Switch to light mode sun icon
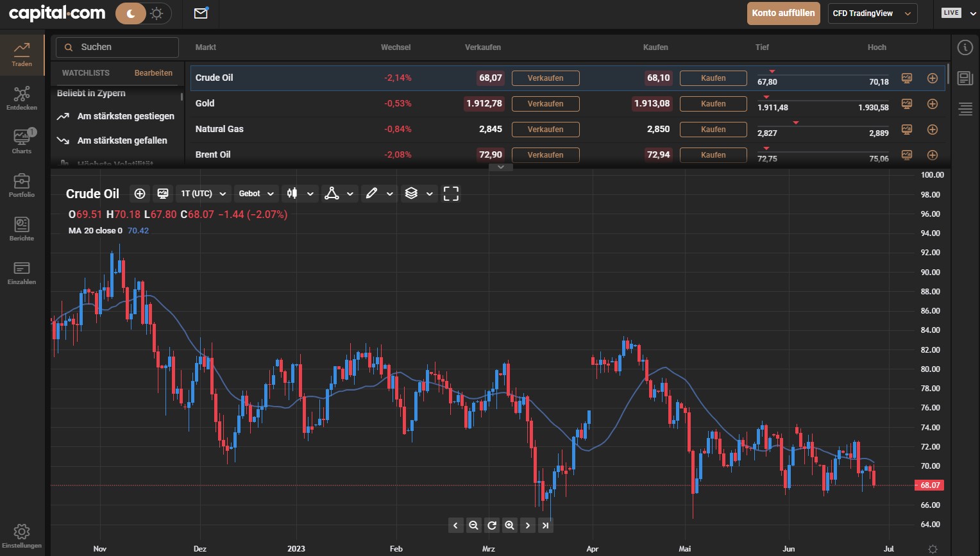This screenshot has width=980, height=556. [x=156, y=13]
